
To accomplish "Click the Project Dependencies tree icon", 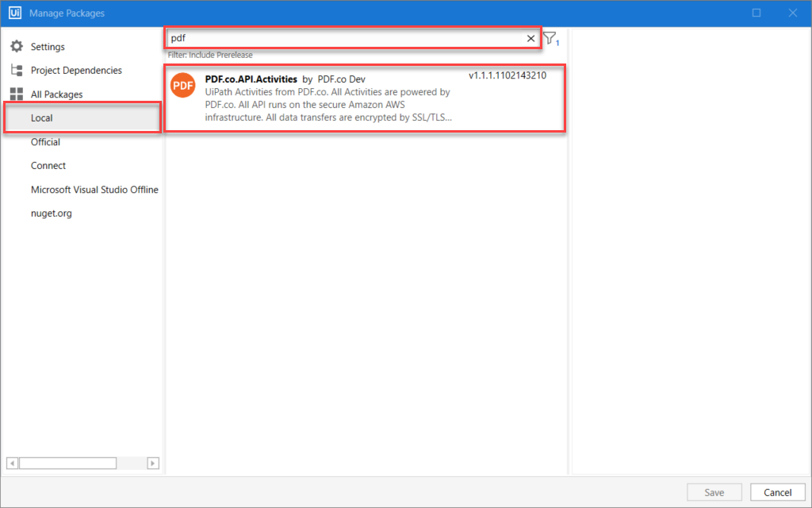I will (x=17, y=70).
